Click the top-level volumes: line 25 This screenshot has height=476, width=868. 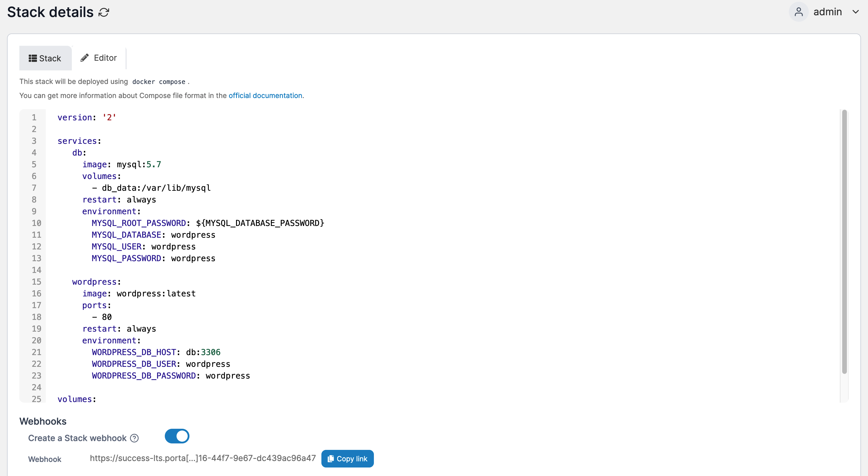[77, 399]
